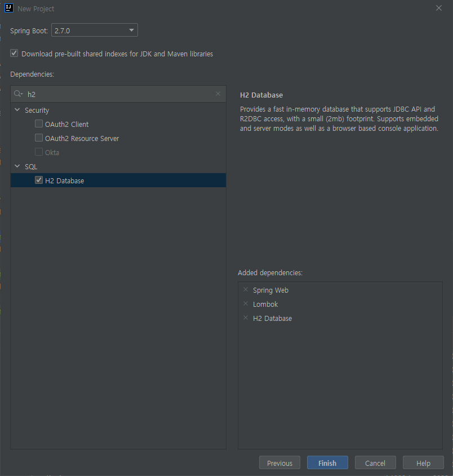Collapse the Security category
This screenshot has height=476, width=453.
point(17,110)
